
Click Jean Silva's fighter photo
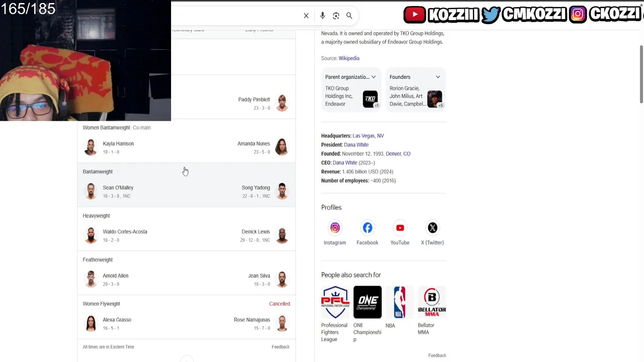[x=282, y=280]
